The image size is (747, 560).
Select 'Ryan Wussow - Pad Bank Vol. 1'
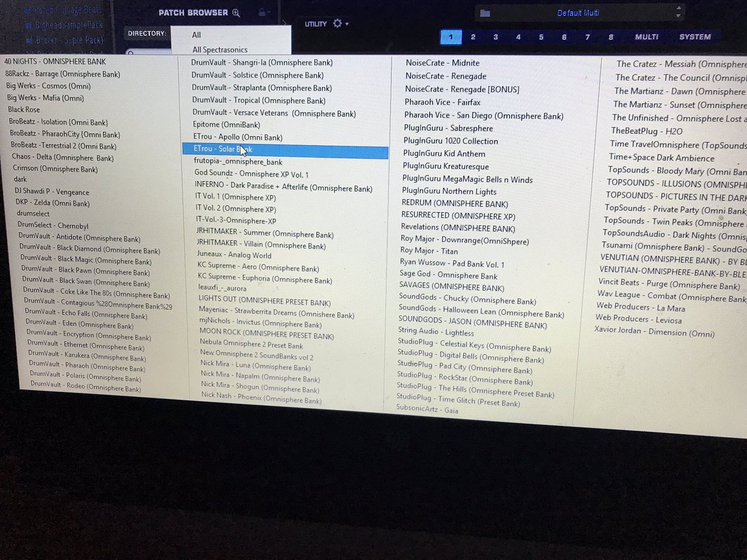tap(452, 264)
